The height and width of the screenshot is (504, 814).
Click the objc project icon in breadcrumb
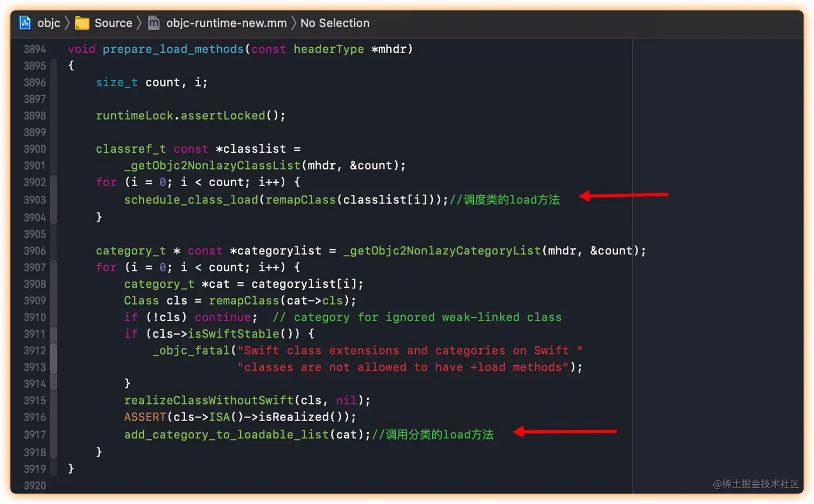pyautogui.click(x=25, y=23)
